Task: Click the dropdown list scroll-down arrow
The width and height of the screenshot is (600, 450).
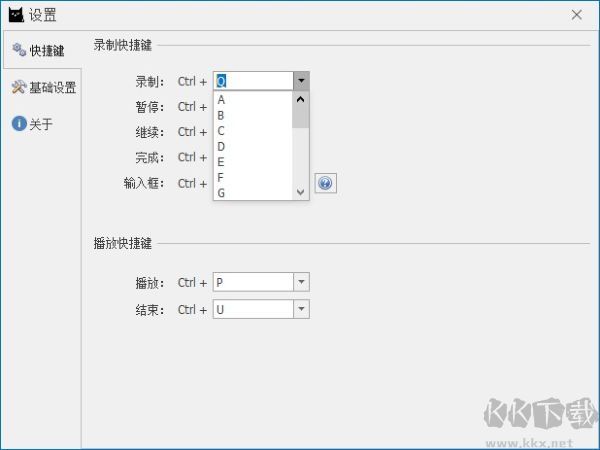Action: (300, 192)
